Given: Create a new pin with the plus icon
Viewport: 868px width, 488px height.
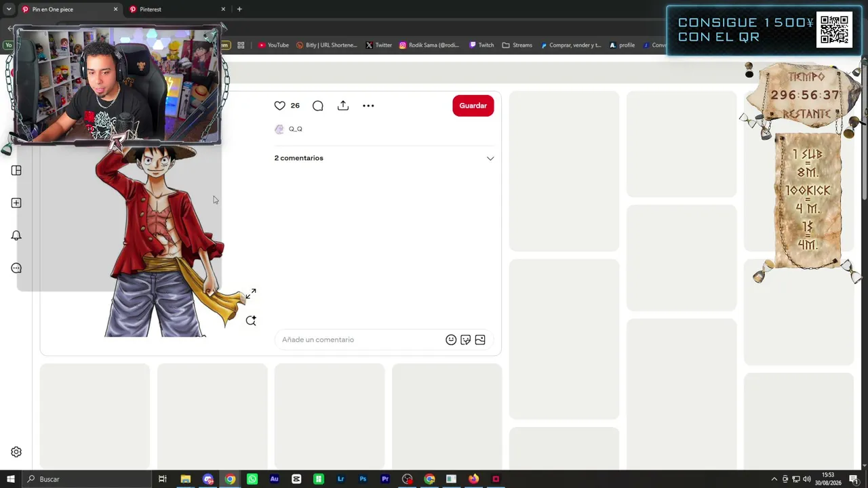Looking at the screenshot, I should [16, 203].
